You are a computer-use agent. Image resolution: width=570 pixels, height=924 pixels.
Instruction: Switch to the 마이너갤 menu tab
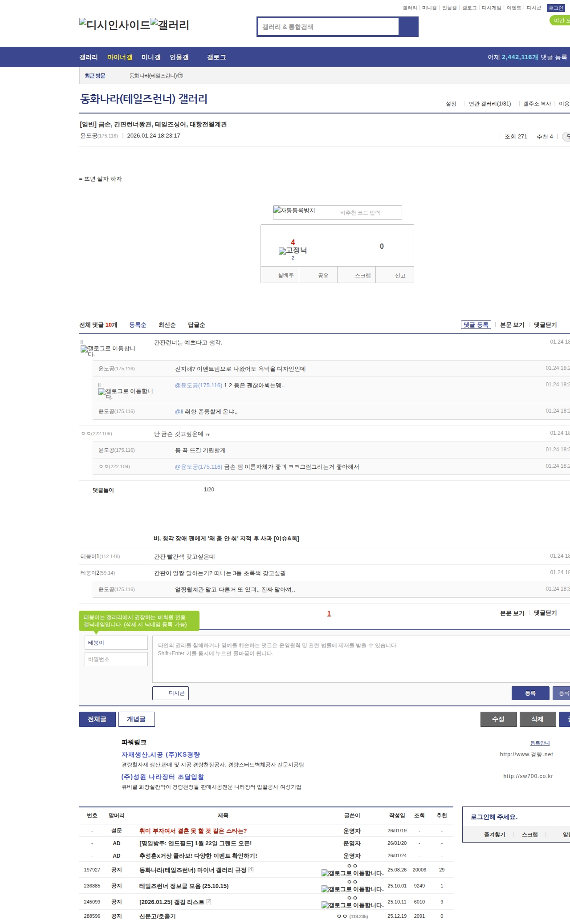[120, 57]
